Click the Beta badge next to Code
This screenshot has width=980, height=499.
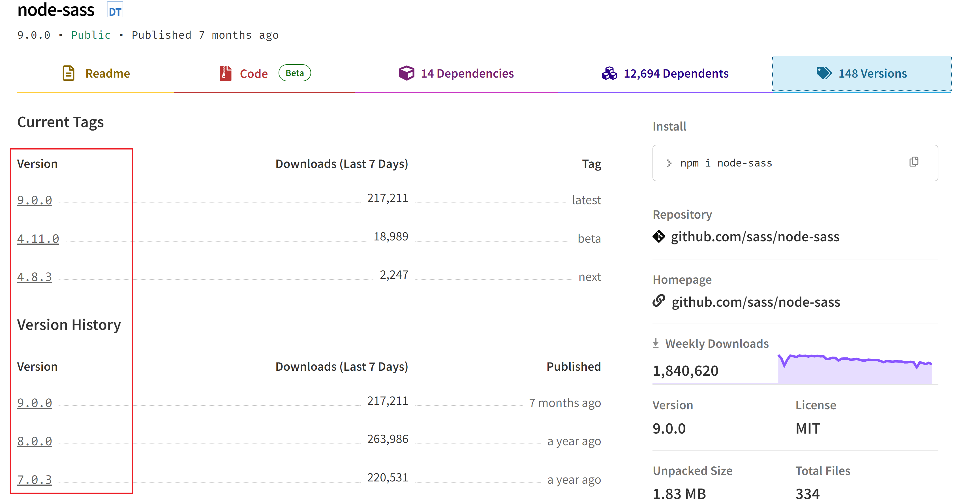(x=294, y=73)
